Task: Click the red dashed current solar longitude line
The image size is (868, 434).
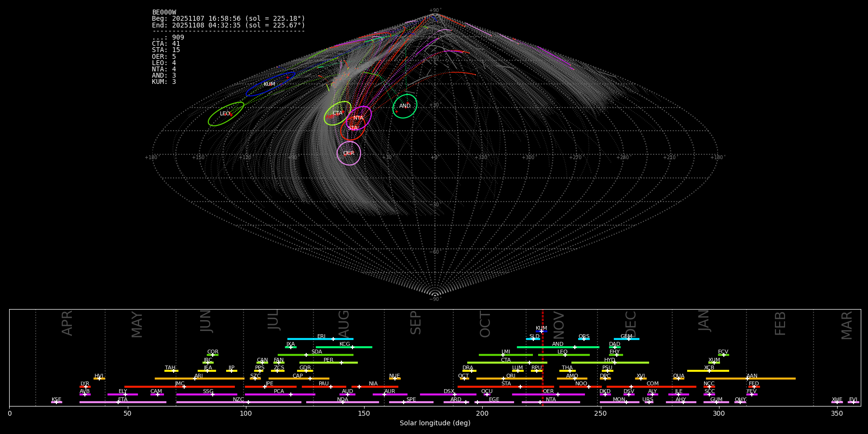Action: coord(542,357)
